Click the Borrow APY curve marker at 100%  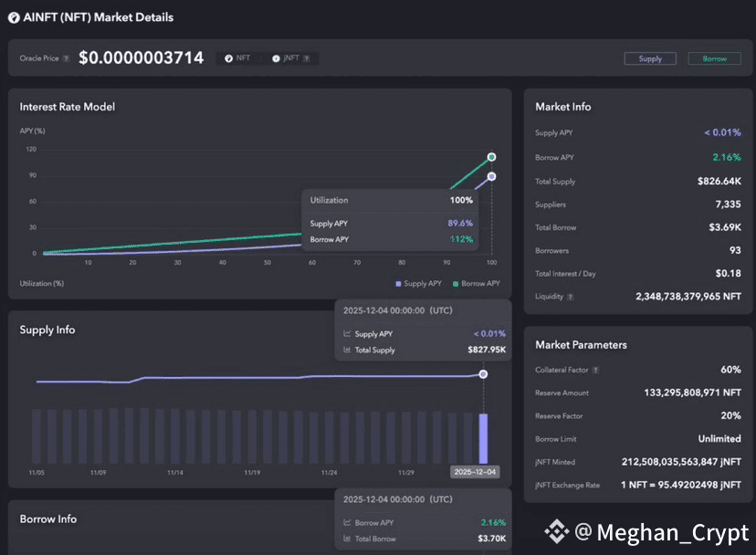pyautogui.click(x=491, y=157)
